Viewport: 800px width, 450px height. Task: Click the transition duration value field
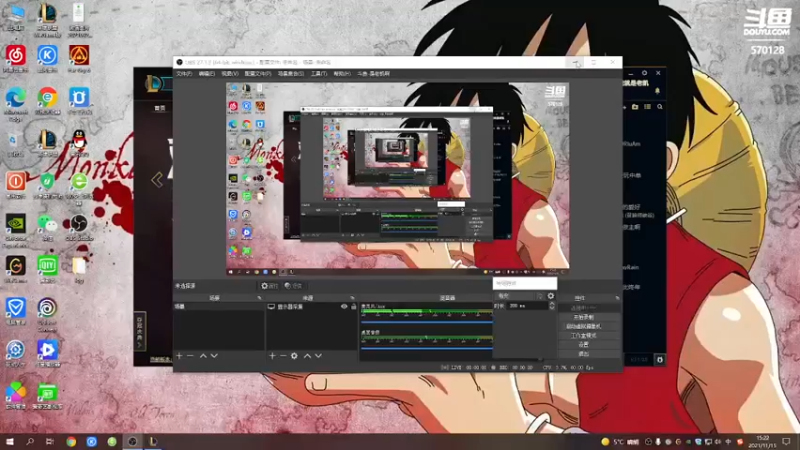pos(528,306)
